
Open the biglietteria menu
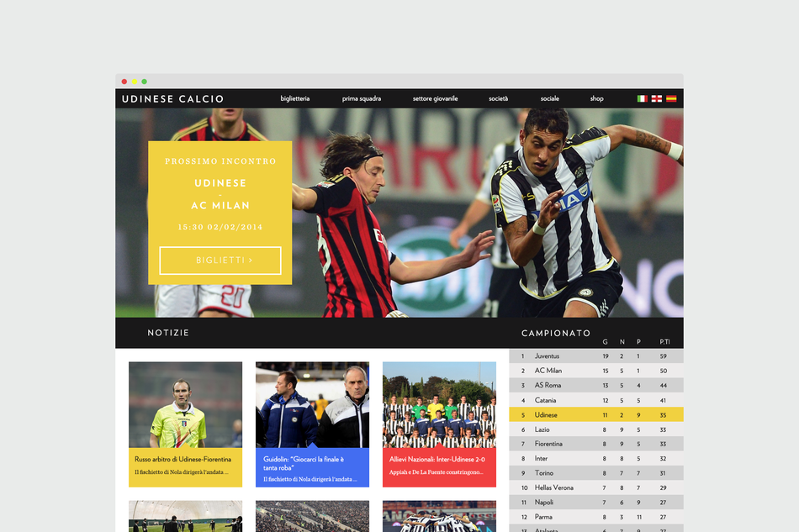click(x=294, y=99)
